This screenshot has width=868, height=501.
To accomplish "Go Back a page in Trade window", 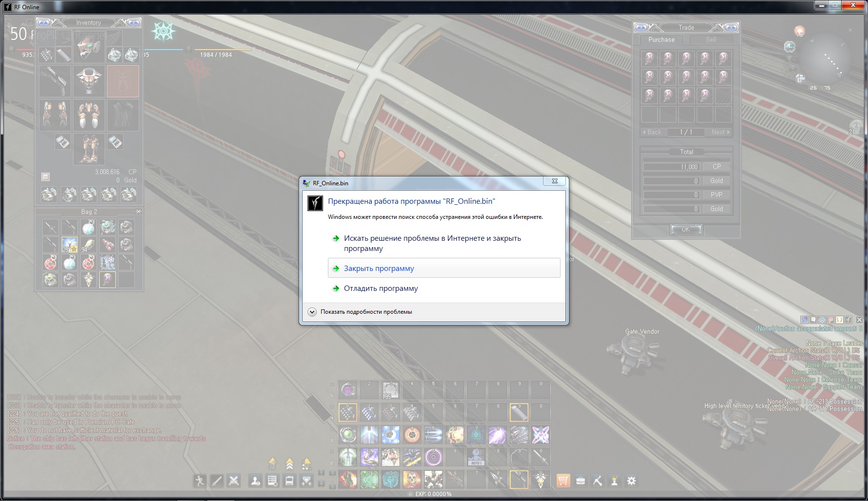I will coord(652,132).
